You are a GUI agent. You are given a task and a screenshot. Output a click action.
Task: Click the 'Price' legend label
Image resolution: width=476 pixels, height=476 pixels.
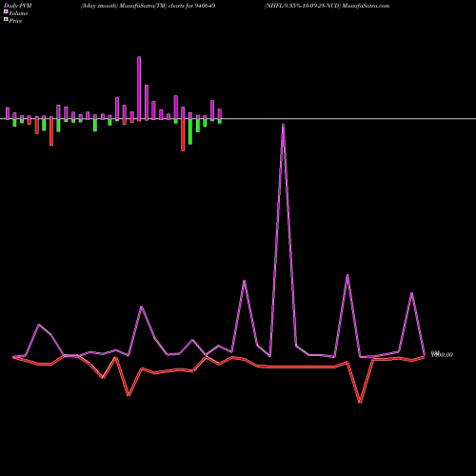click(15, 21)
